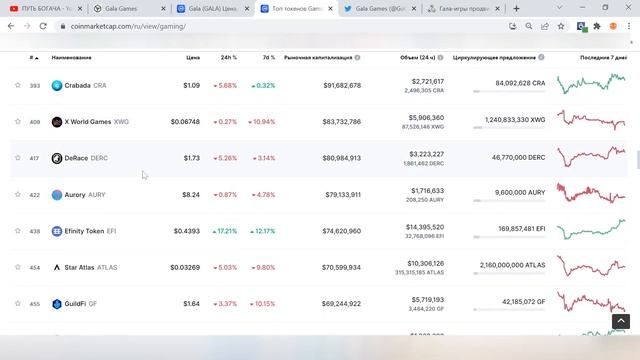640x360 pixels.
Task: Close the Gala (GALA) price tab
Action: click(x=247, y=8)
